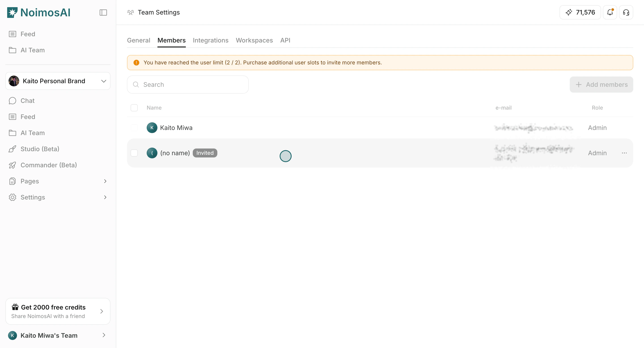Click the Add members button
The image size is (644, 348).
click(x=602, y=85)
